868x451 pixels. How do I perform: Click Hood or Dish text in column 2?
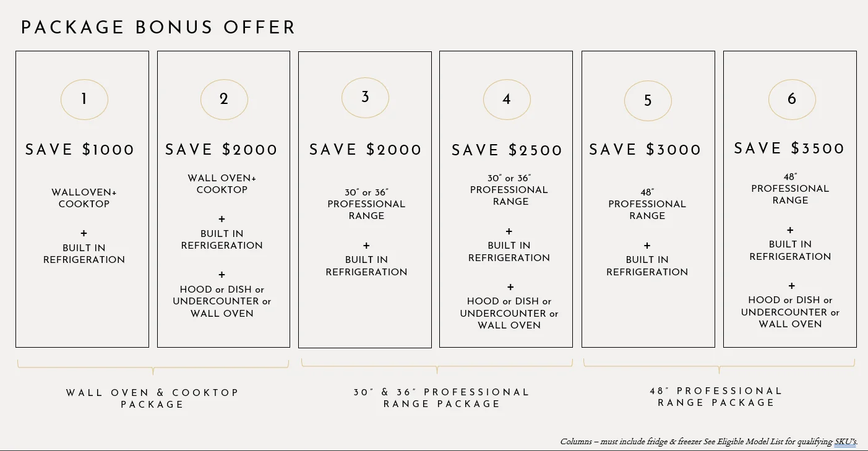(x=222, y=290)
